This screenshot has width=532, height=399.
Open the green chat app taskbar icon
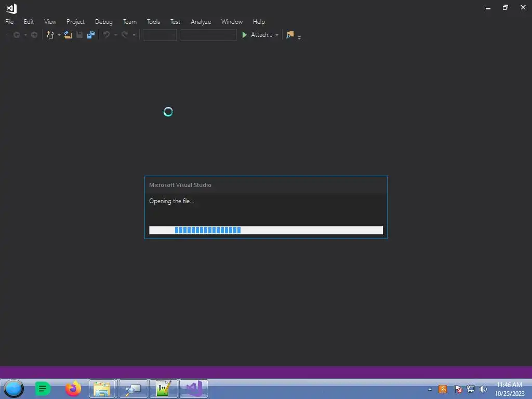[x=43, y=389]
